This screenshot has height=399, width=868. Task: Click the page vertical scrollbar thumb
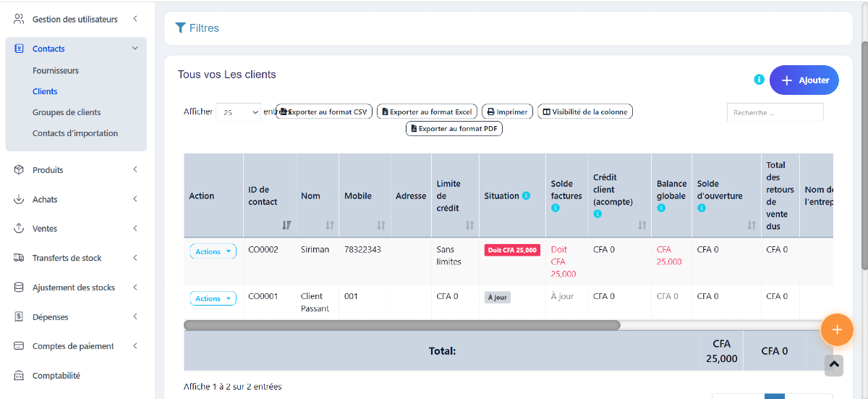pos(864,156)
